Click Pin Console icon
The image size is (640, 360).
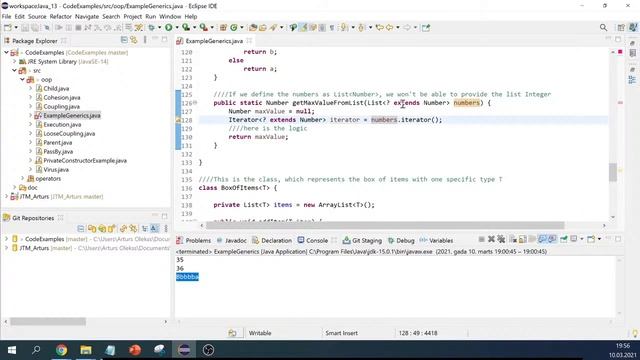[x=564, y=239]
